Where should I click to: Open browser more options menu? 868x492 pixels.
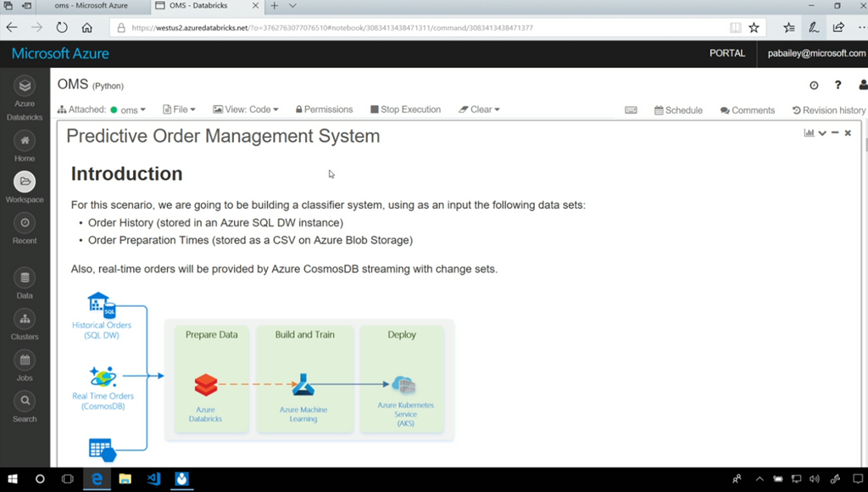coord(862,28)
